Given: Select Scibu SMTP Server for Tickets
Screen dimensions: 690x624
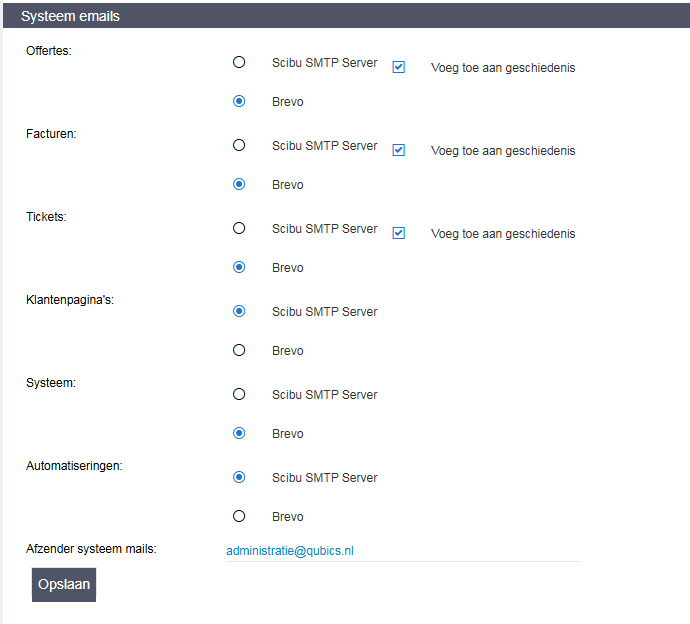Looking at the screenshot, I should [238, 228].
